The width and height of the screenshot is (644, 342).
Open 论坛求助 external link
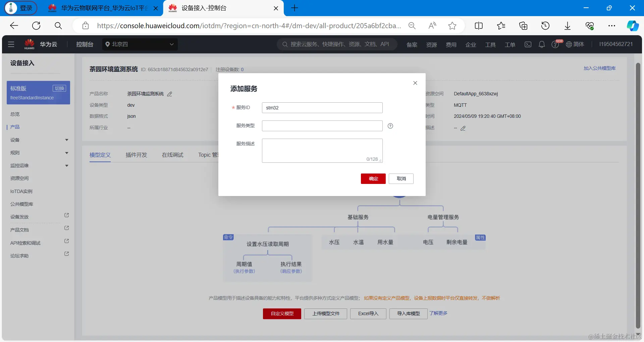point(66,254)
